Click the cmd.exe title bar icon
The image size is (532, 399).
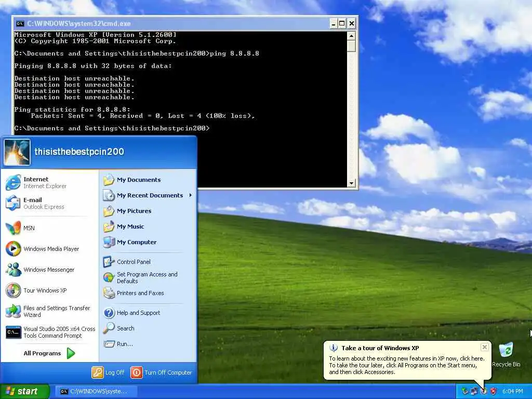(20, 23)
